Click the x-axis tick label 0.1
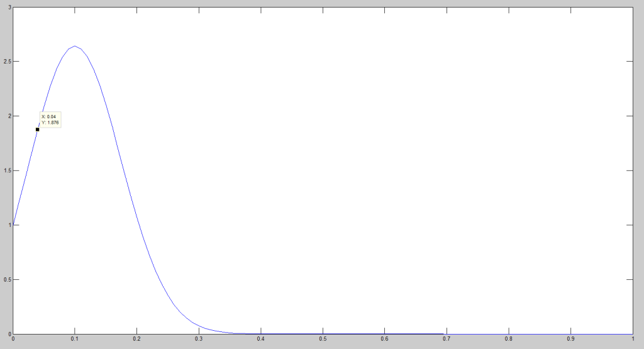644x349 pixels. pos(75,339)
